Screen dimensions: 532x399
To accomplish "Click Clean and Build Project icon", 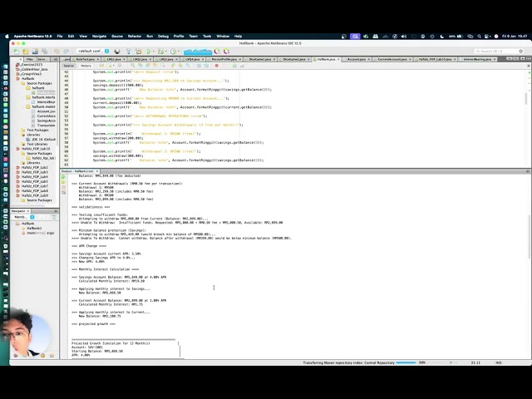I will 139,52.
